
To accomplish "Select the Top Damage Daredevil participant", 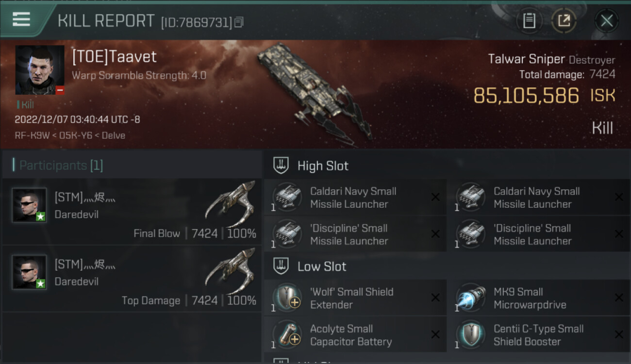I will point(132,279).
